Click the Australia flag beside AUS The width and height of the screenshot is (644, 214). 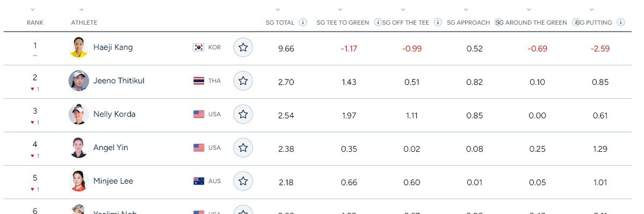pos(199,181)
